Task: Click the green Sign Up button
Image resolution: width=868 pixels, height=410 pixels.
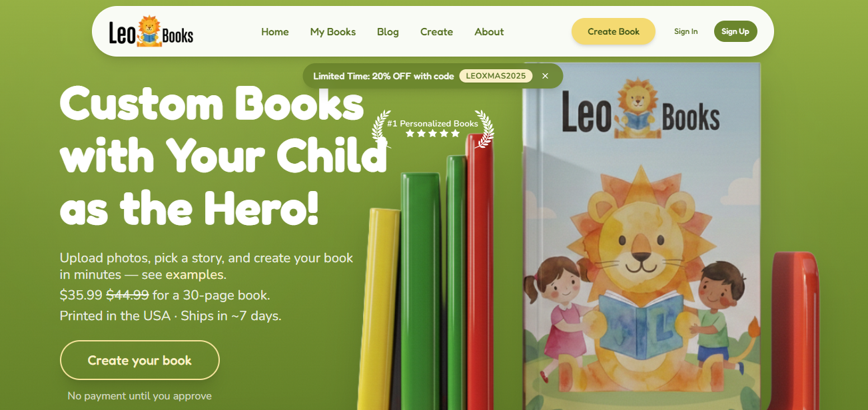Action: coord(735,31)
